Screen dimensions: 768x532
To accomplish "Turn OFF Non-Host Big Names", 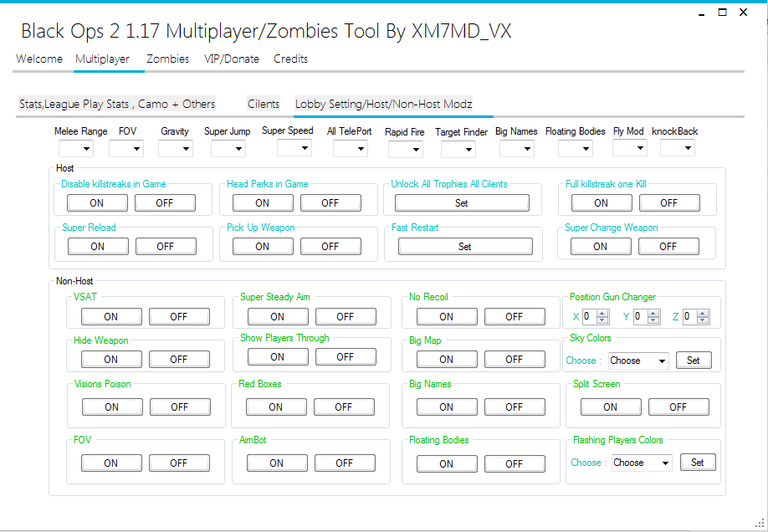I will click(x=515, y=407).
